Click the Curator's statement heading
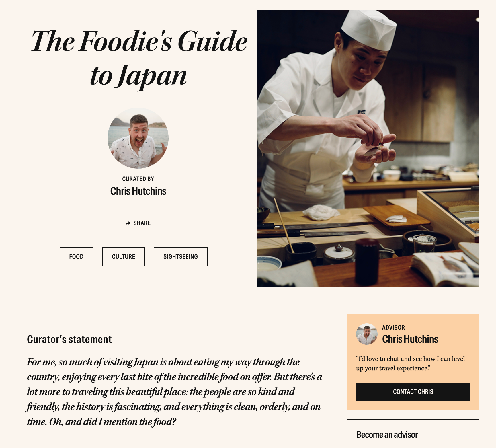This screenshot has height=448, width=496. 69,339
